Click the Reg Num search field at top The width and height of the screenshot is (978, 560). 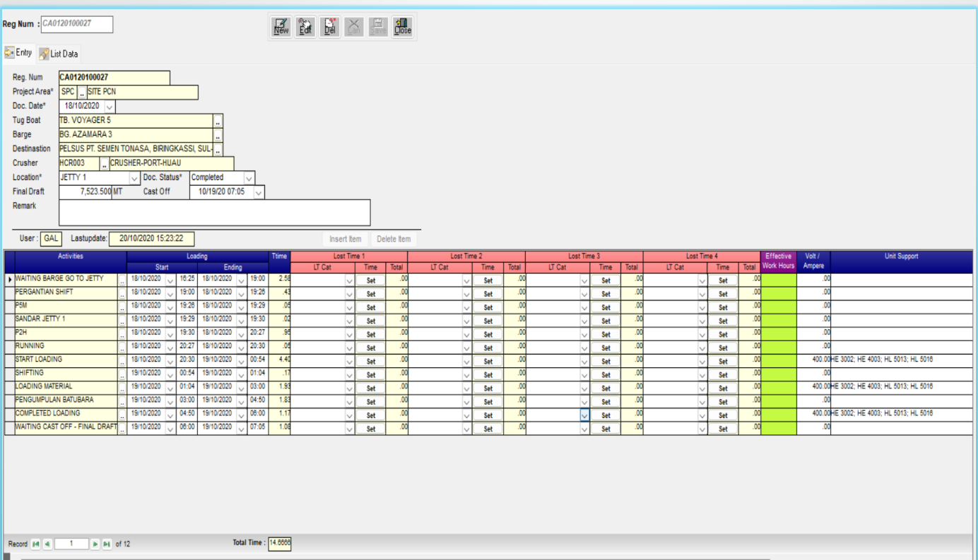tap(77, 24)
